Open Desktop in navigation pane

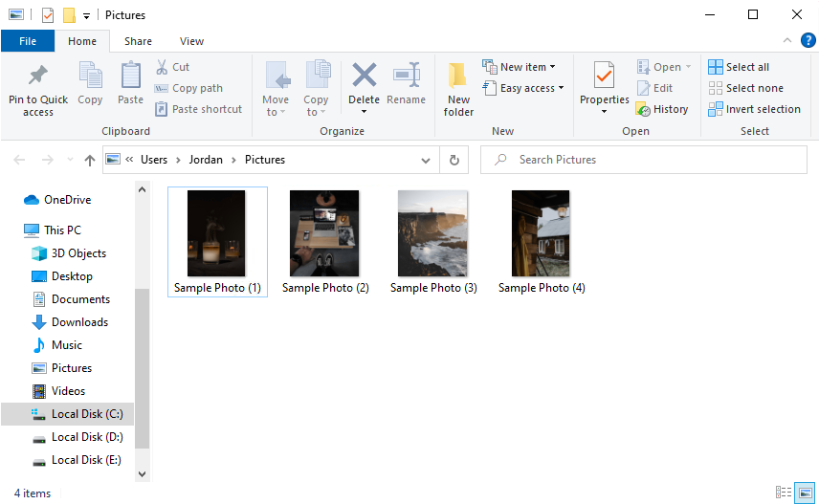(x=72, y=276)
